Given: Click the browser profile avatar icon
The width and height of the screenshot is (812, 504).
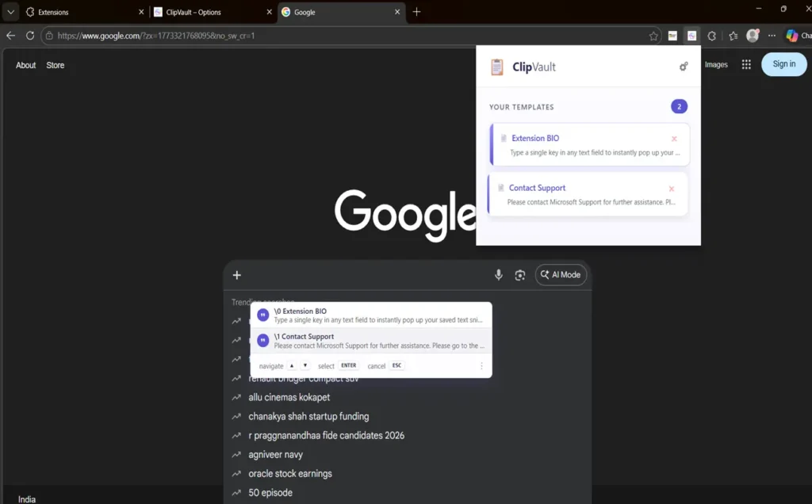Looking at the screenshot, I should pos(753,35).
